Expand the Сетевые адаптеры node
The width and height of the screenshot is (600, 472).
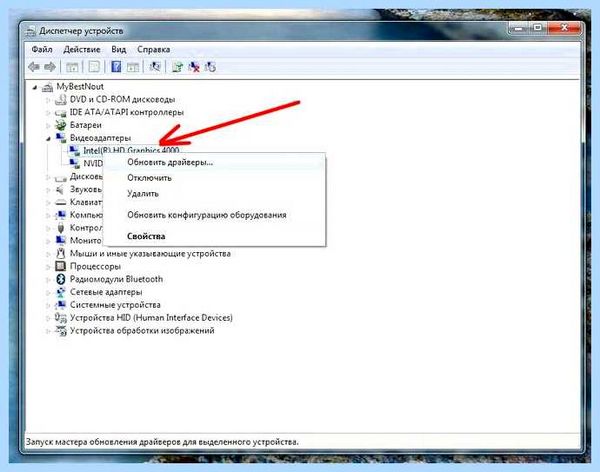(48, 292)
